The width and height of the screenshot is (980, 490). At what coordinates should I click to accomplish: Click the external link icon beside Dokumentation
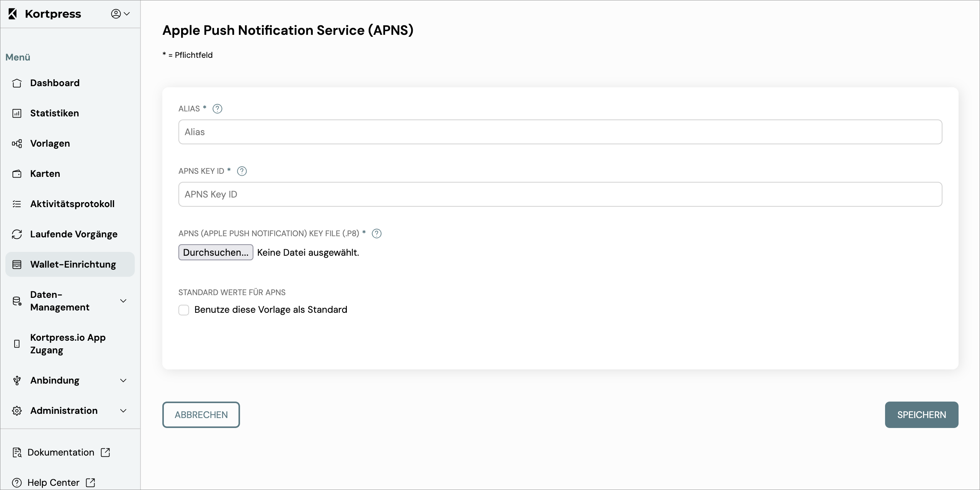tap(105, 452)
